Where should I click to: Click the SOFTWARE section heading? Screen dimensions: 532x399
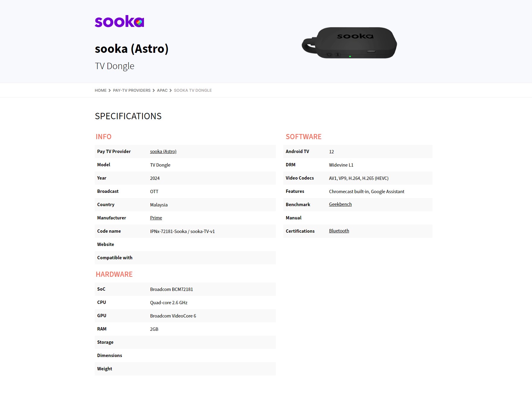tap(304, 137)
